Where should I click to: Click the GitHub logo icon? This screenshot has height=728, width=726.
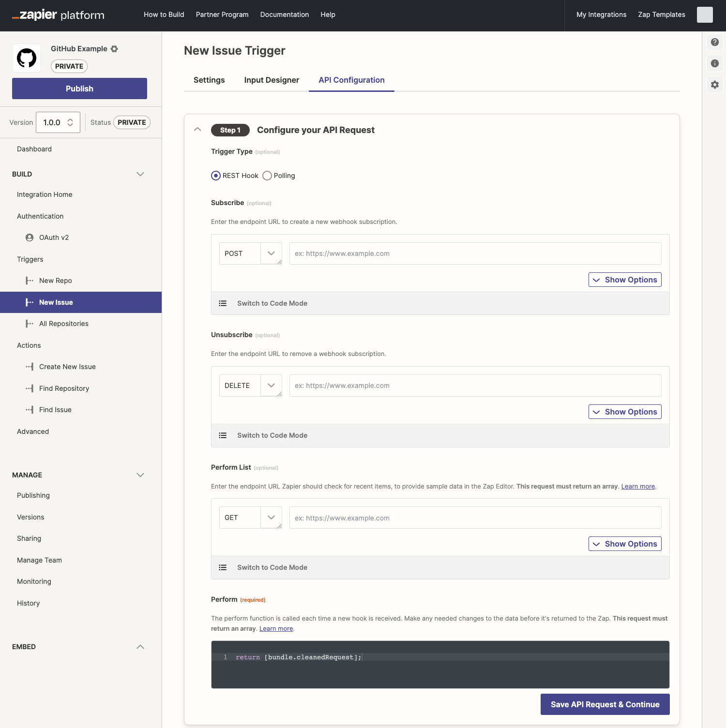[x=27, y=58]
